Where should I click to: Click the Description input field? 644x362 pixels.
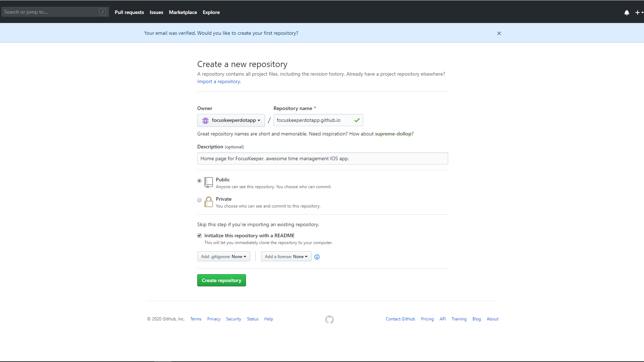[322, 158]
